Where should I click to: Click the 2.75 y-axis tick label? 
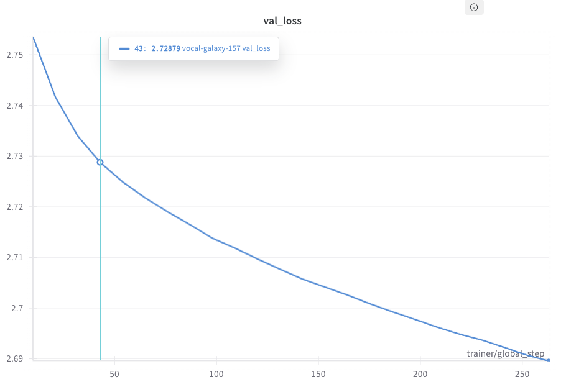[14, 55]
